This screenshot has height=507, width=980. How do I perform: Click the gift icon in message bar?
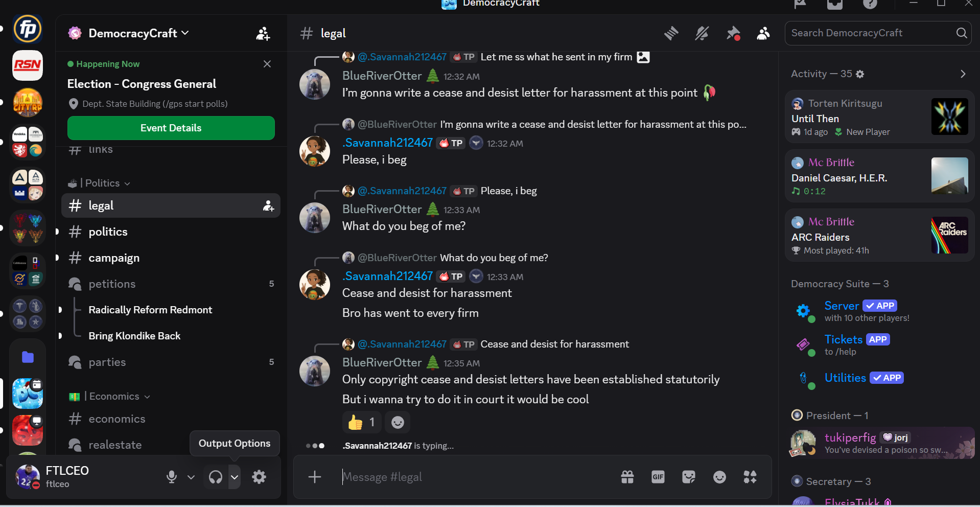pyautogui.click(x=627, y=477)
